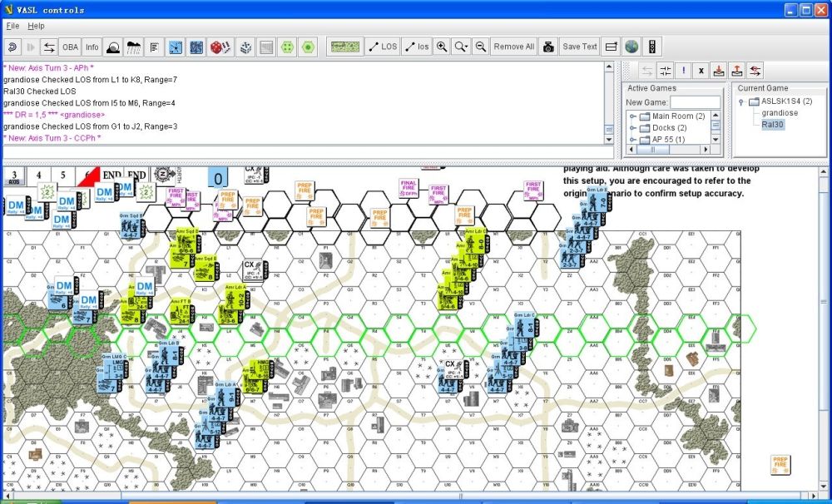Screen dimensions: 832x504
Task: Click the black turn-track tower icon
Action: 652,47
